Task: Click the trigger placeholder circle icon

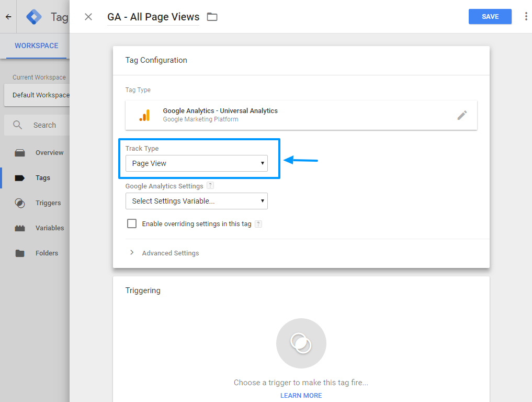Action: tap(301, 343)
